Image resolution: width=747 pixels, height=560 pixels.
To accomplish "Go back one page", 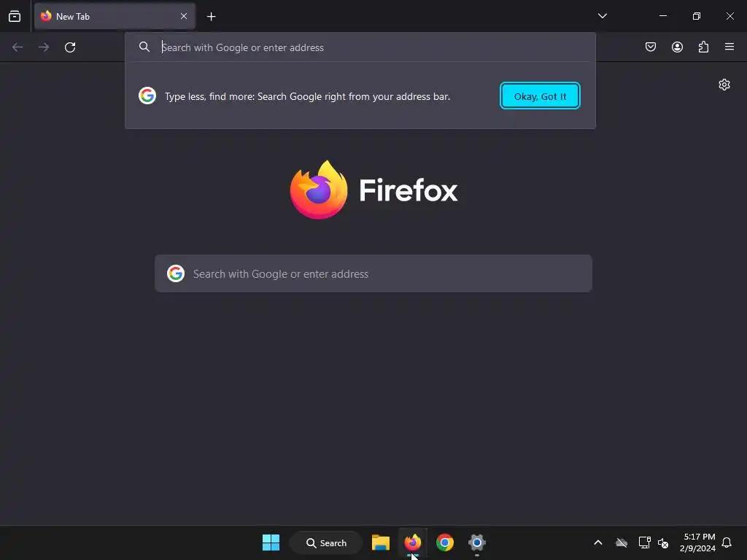I will [x=18, y=47].
